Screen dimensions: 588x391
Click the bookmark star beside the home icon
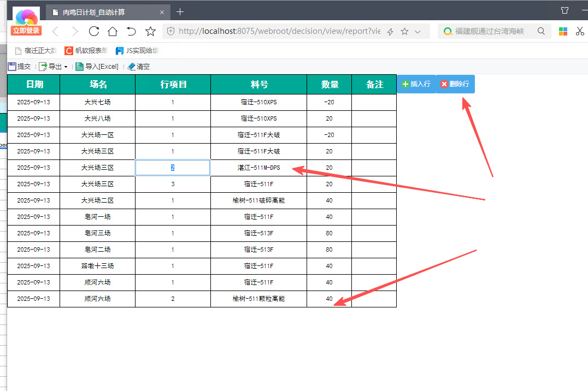(150, 31)
